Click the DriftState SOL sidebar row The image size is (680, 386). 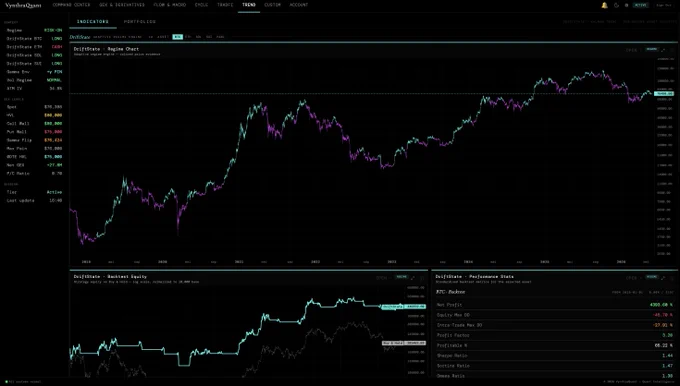coord(34,55)
